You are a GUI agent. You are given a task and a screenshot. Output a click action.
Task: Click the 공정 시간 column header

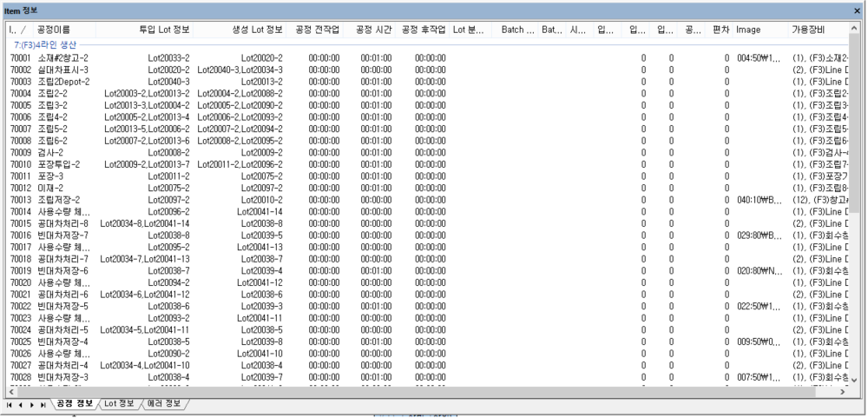click(x=374, y=30)
